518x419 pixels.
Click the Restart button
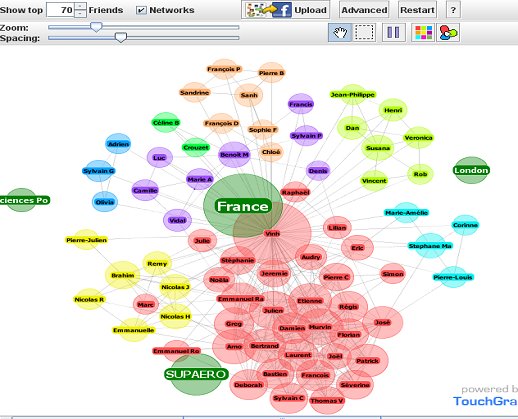[x=417, y=10]
